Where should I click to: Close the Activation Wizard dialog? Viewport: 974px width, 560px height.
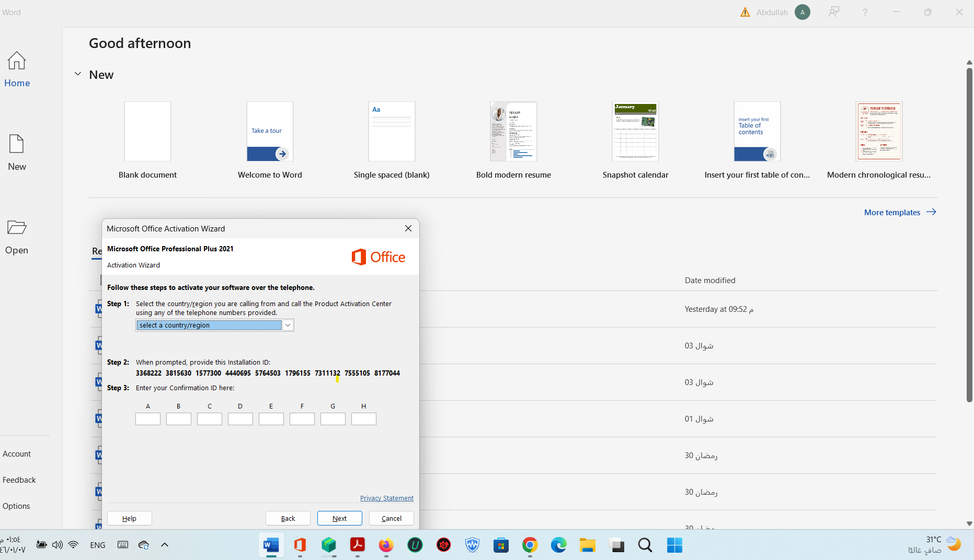point(408,228)
